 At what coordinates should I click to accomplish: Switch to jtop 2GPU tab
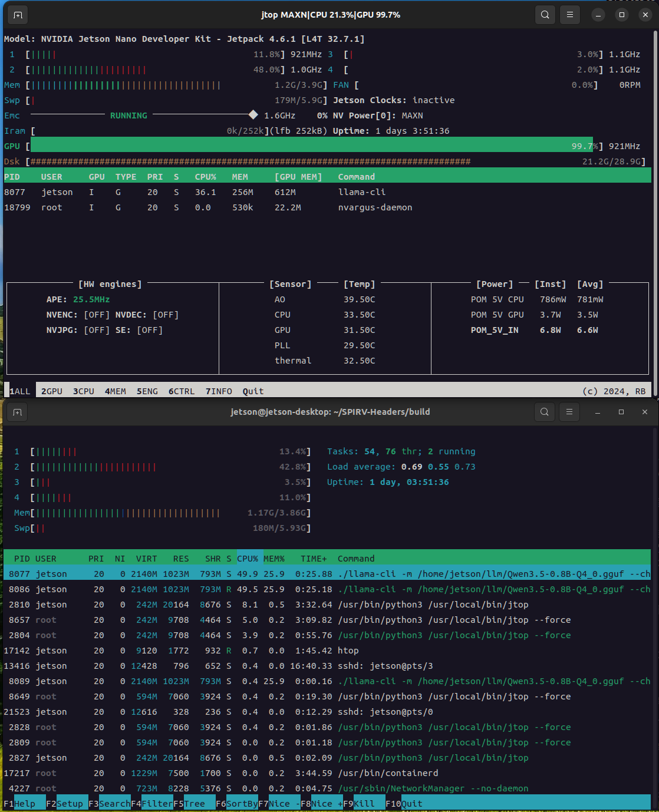pos(52,391)
